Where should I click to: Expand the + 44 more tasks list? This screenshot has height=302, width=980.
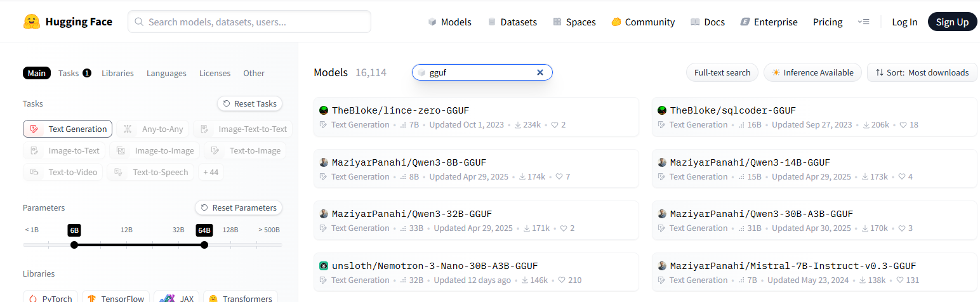pos(211,172)
